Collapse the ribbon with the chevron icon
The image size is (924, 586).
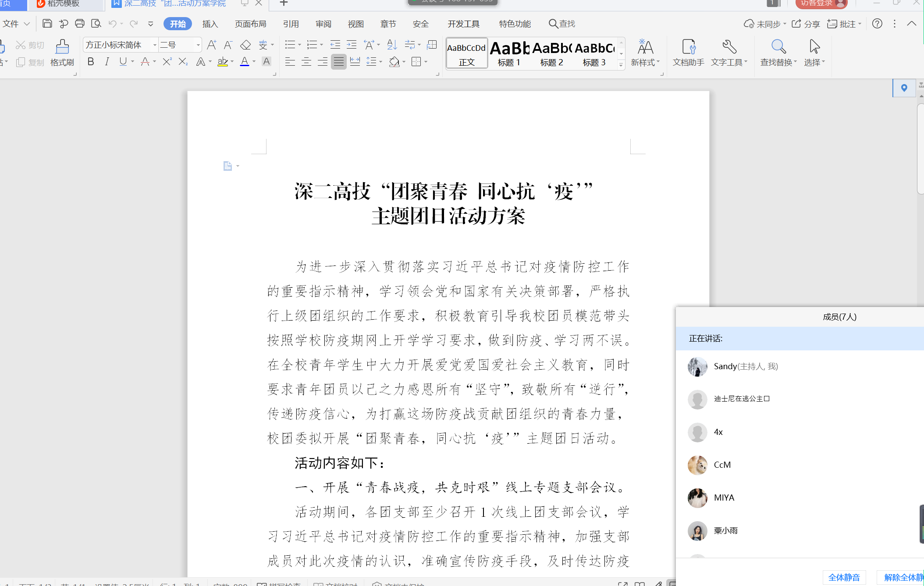(912, 24)
